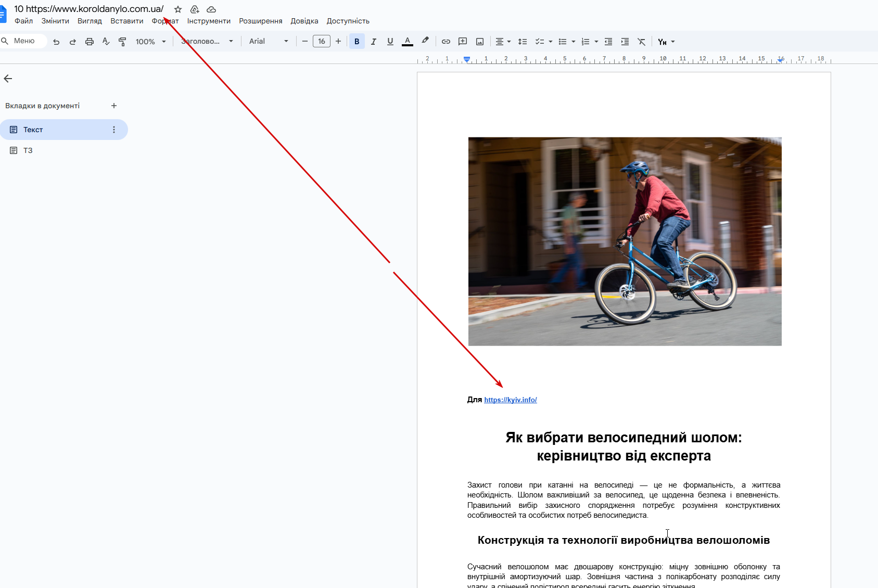
Task: Open the text color picker
Action: (408, 42)
